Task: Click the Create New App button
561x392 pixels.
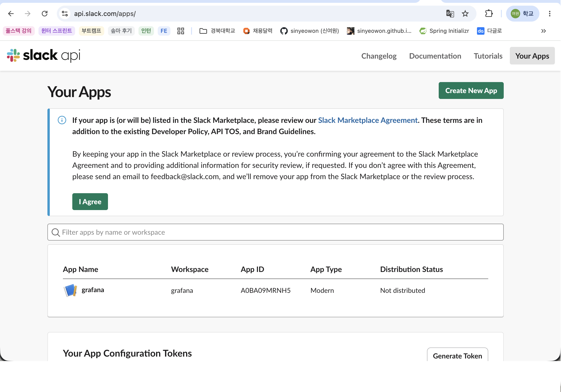Action: click(471, 90)
